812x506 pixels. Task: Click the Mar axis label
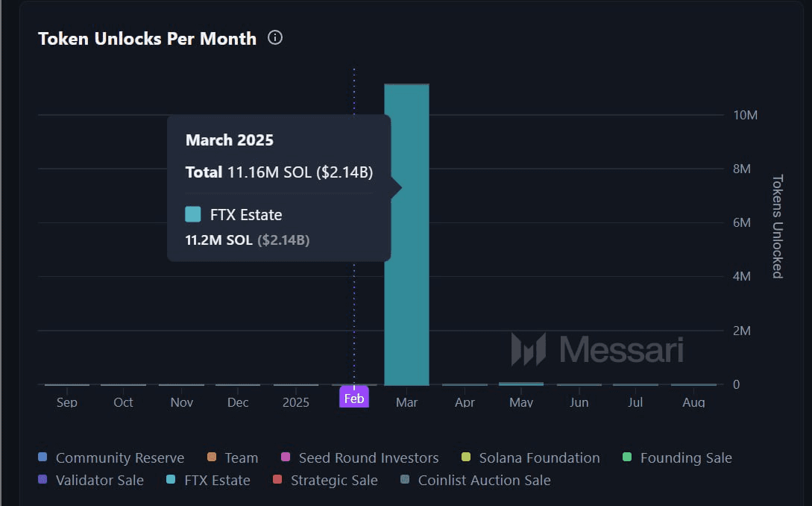(x=406, y=402)
